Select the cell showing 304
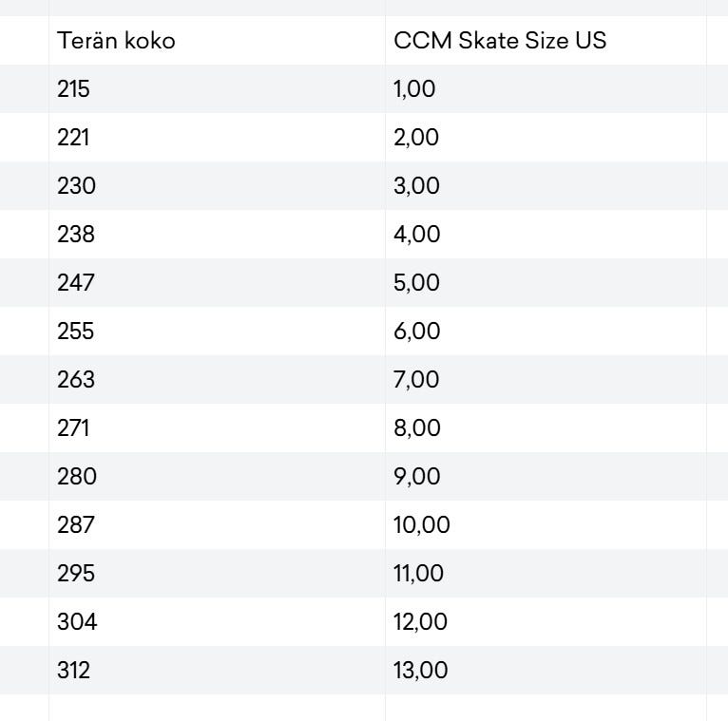Viewport: 728px width, 721px height. click(77, 622)
